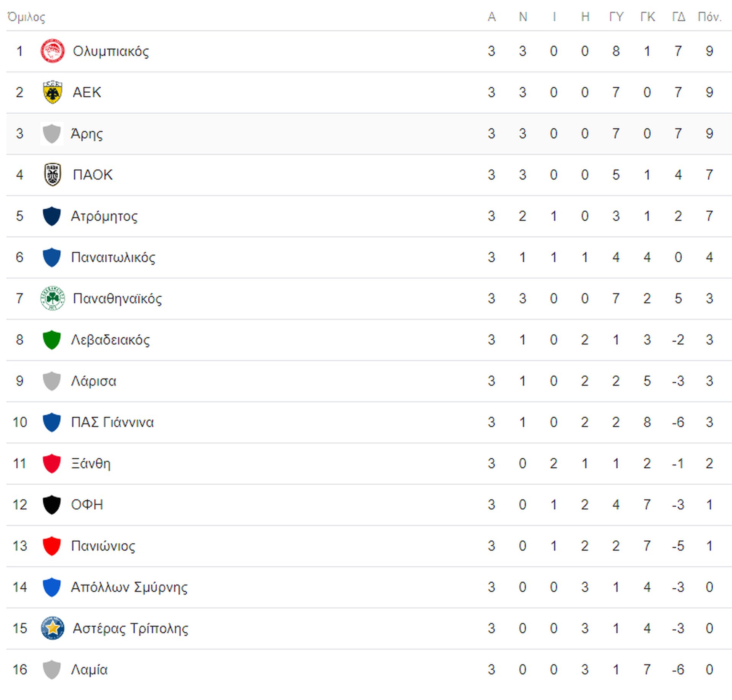Click the Λάρισα team name
Image resolution: width=732 pixels, height=700 pixels.
94,381
